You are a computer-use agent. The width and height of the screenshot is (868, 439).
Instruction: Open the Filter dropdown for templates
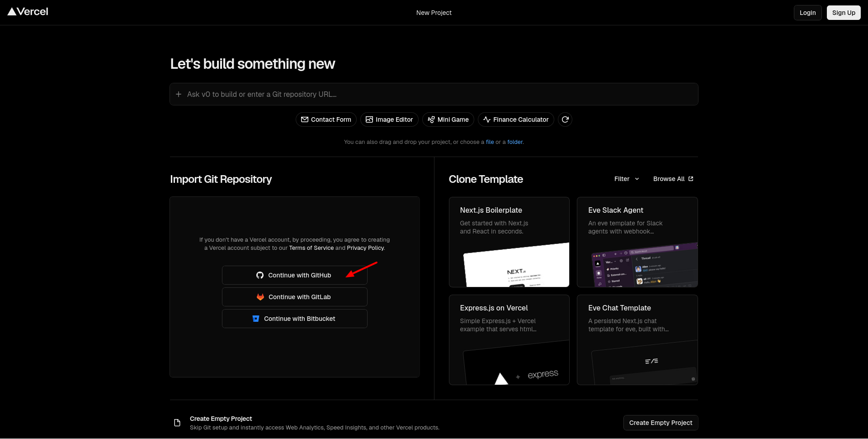pyautogui.click(x=627, y=179)
